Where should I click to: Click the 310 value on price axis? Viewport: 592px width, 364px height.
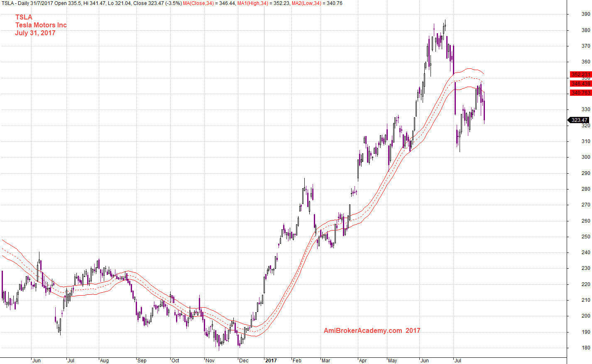click(586, 141)
